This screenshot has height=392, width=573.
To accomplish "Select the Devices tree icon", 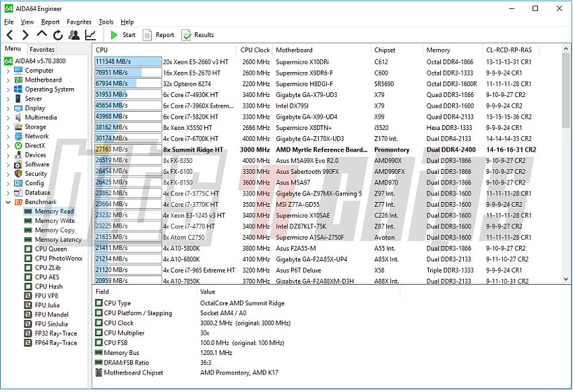I will pyautogui.click(x=18, y=155).
